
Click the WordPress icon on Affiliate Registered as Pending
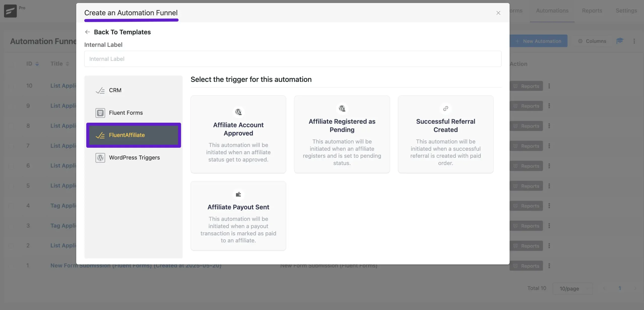point(342,108)
